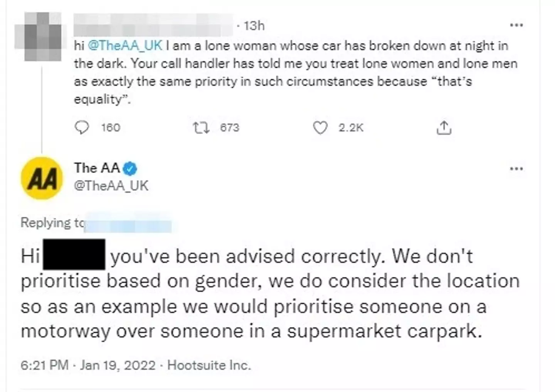The height and width of the screenshot is (392, 555).
Task: Click the 160 replies count
Action: tap(111, 127)
